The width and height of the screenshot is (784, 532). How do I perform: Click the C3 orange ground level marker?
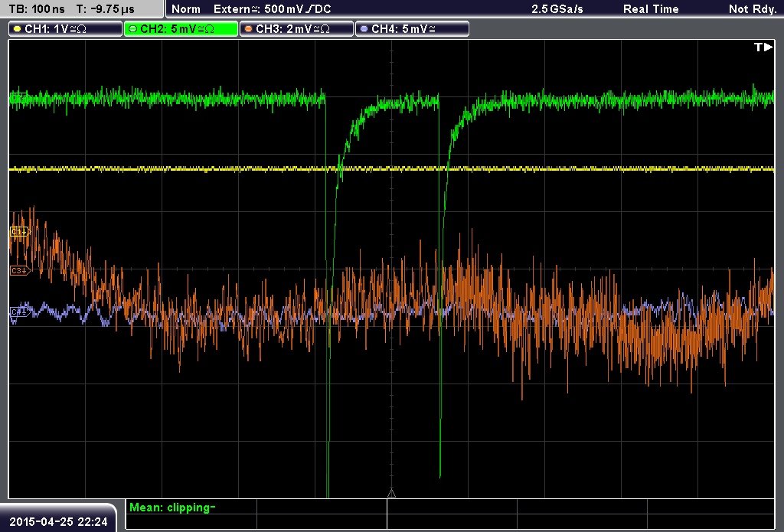[20, 270]
